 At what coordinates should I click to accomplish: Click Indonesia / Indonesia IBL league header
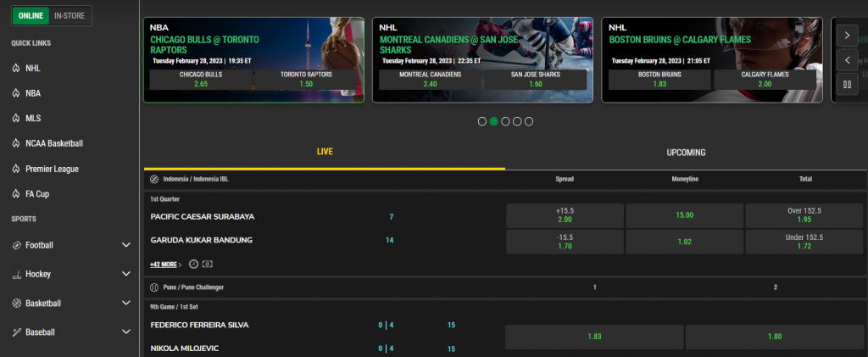click(196, 179)
